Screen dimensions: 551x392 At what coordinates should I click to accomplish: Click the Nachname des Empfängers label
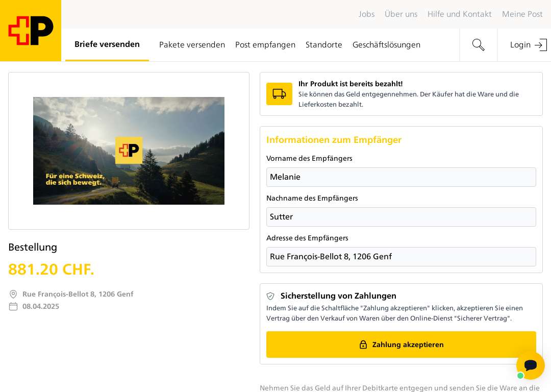[x=312, y=198]
